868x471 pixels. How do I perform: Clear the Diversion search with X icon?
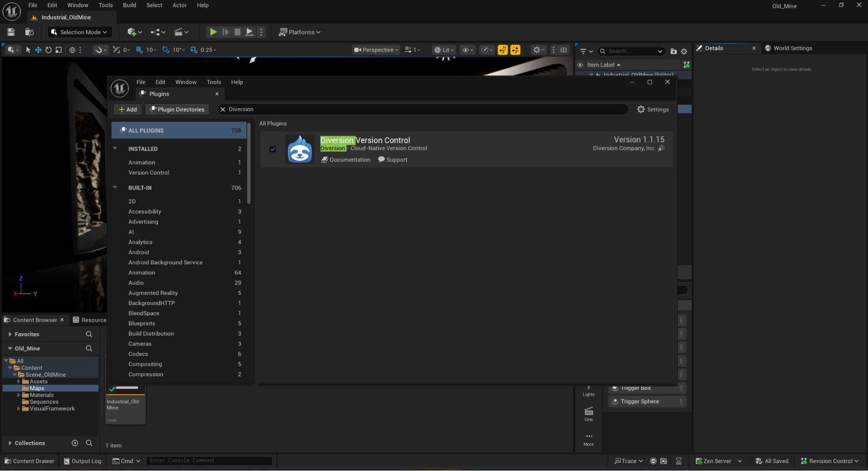[223, 109]
